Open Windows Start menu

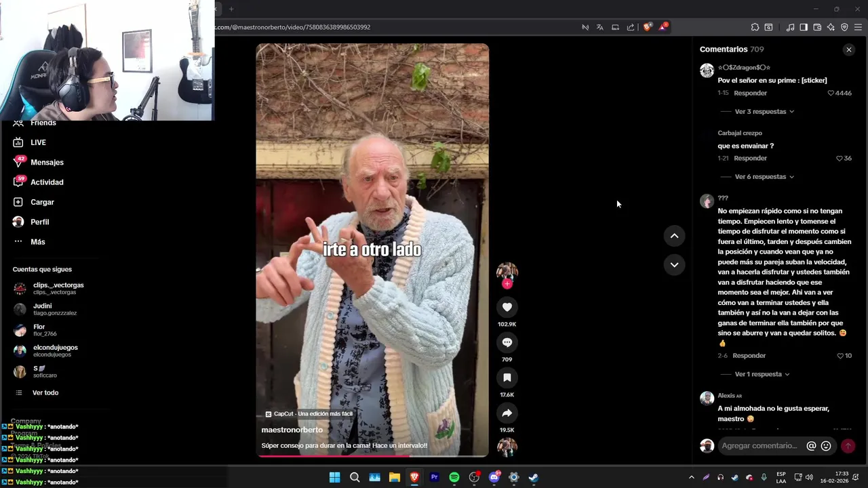pyautogui.click(x=334, y=477)
